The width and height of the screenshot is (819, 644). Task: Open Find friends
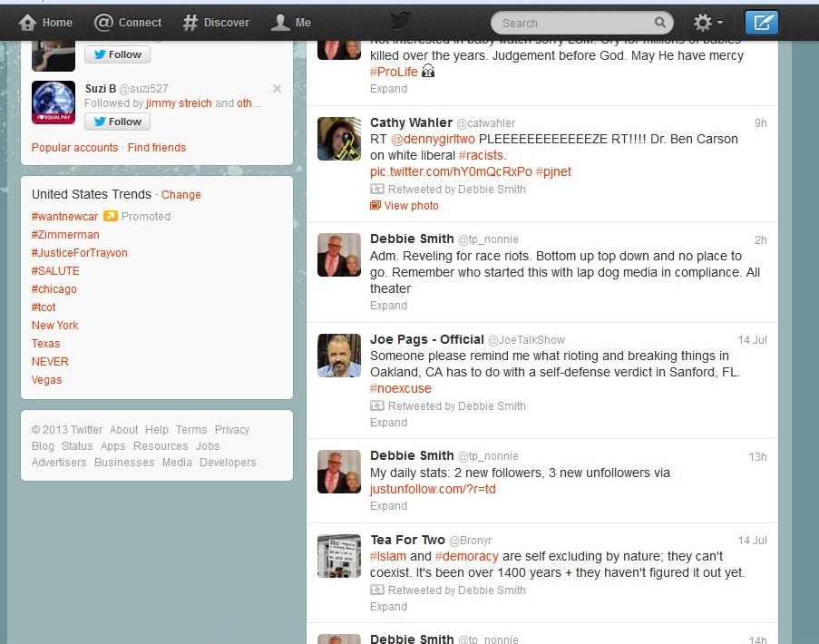tap(157, 148)
